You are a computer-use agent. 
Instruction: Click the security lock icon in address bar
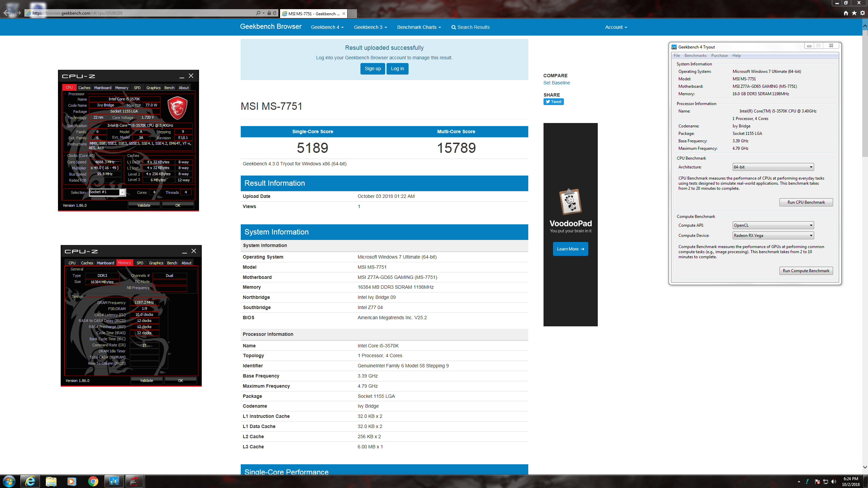click(x=269, y=13)
